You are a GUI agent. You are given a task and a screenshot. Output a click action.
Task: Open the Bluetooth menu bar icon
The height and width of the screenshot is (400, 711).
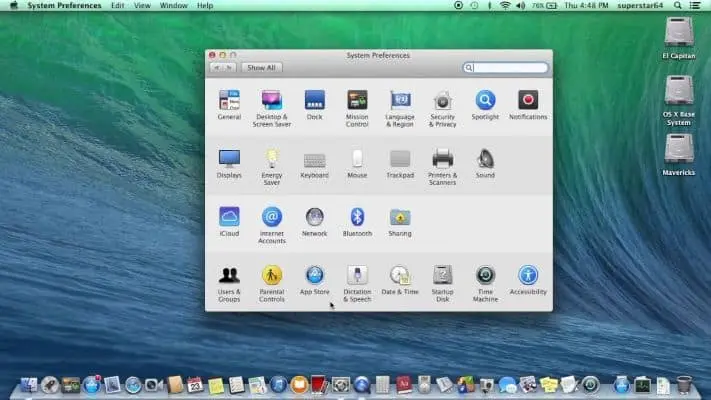pos(489,5)
